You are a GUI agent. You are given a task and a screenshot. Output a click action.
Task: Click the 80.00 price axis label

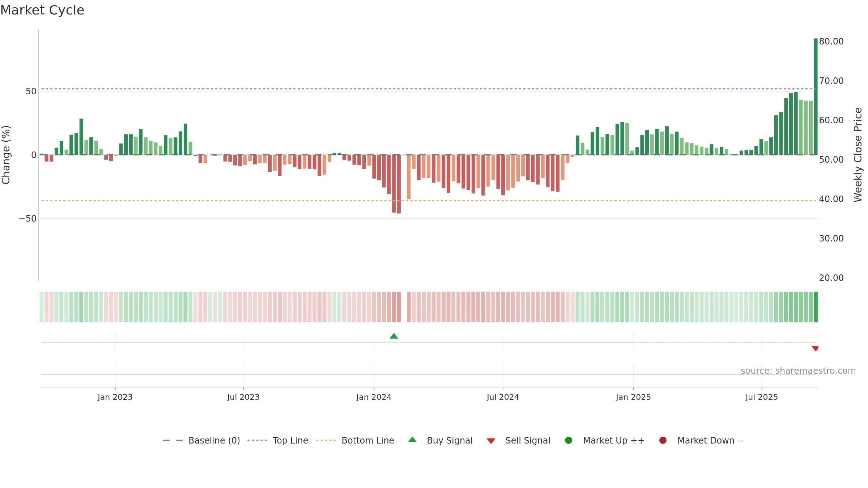point(831,42)
